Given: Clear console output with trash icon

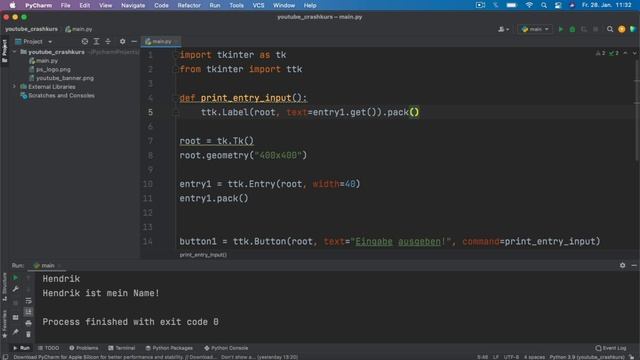Looking at the screenshot, I should click(28, 334).
